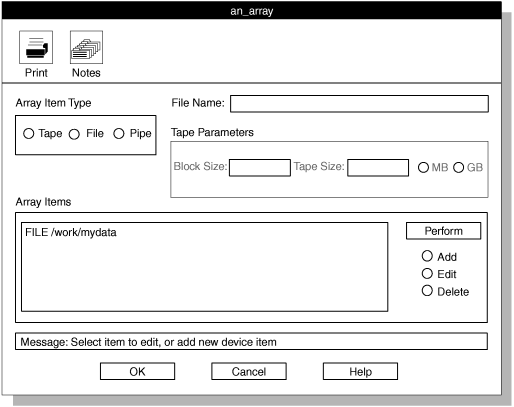Click the Block Size field
Screen dimensions: 514x407
coord(260,168)
